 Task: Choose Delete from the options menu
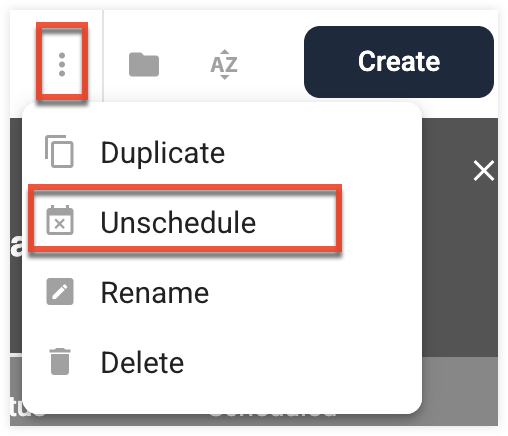tap(222, 363)
